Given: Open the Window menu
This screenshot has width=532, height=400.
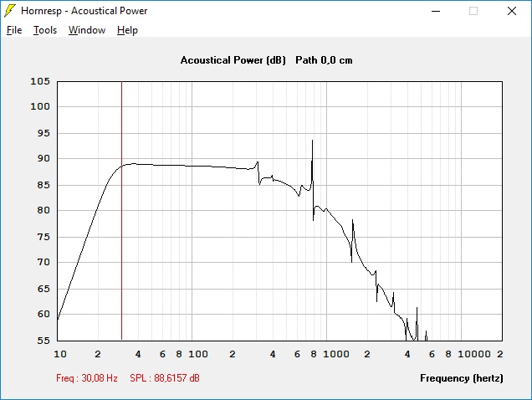Looking at the screenshot, I should tap(87, 30).
